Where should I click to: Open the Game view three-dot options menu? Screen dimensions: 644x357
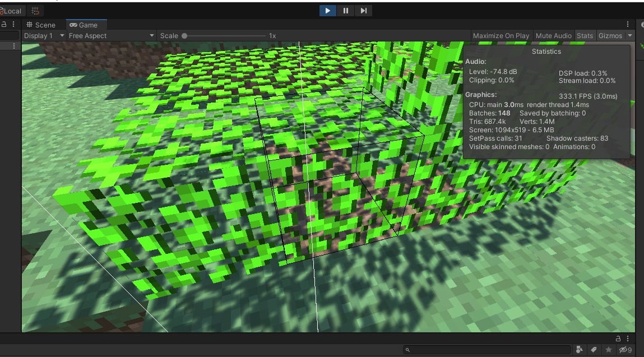[x=628, y=25]
